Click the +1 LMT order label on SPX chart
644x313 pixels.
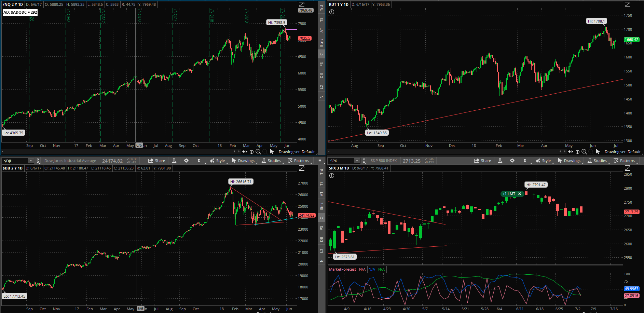tap(509, 194)
